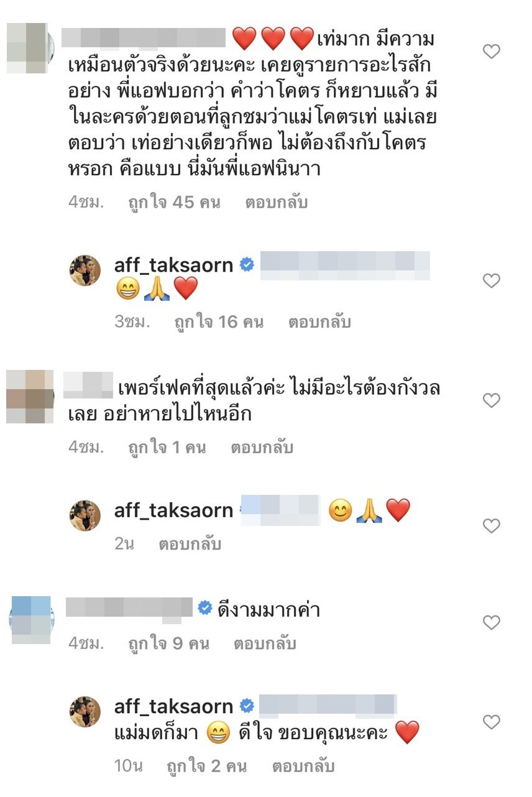This screenshot has width=532, height=797.
Task: Reply to the ดีงามมากค่า comment
Action: pyautogui.click(x=265, y=644)
